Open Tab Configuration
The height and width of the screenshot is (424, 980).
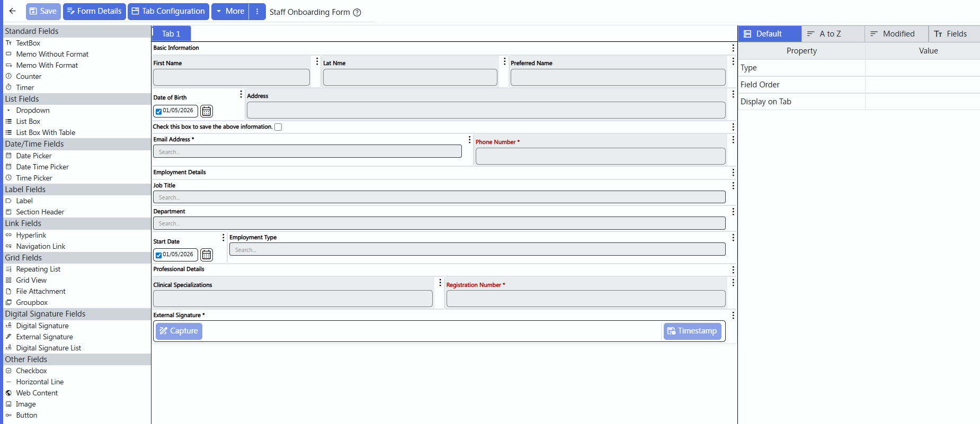(168, 11)
